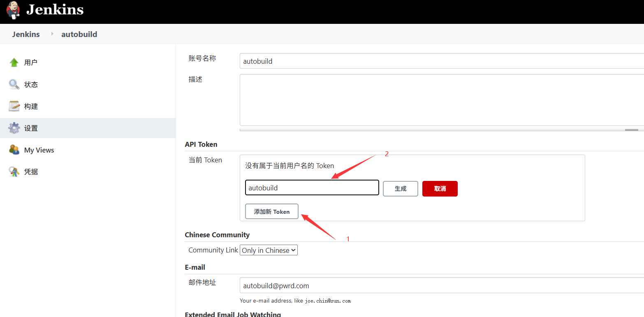Click the Jenkins butler logo icon
644x317 pixels.
point(13,10)
